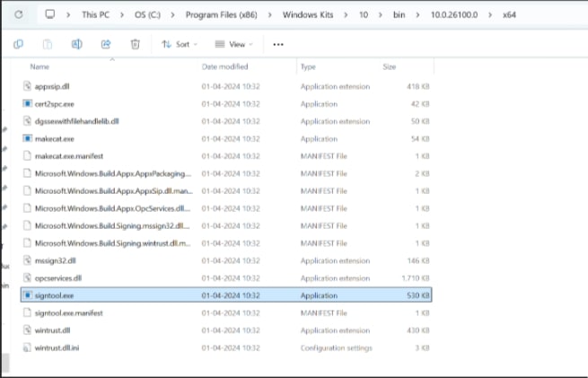
Task: Click the PC monitor icon in breadcrumb
Action: click(50, 14)
